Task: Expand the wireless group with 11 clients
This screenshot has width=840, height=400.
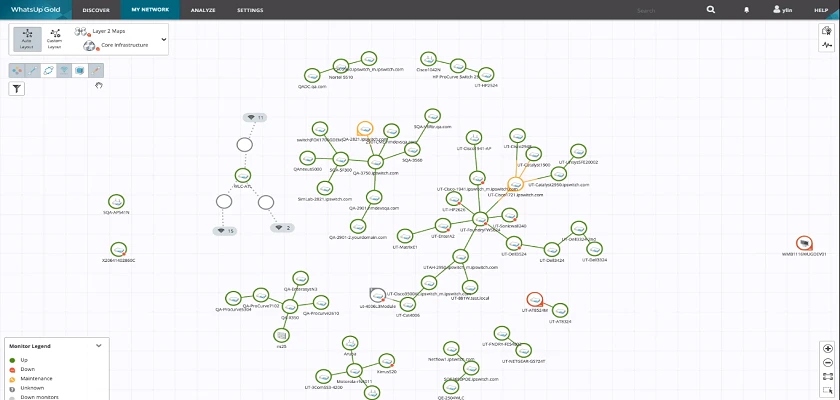Action: coord(255,117)
